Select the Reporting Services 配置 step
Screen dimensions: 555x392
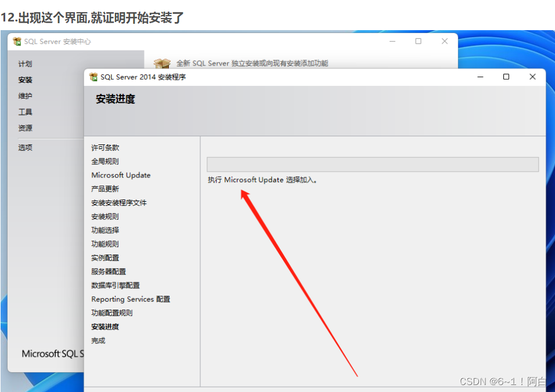[x=131, y=299]
